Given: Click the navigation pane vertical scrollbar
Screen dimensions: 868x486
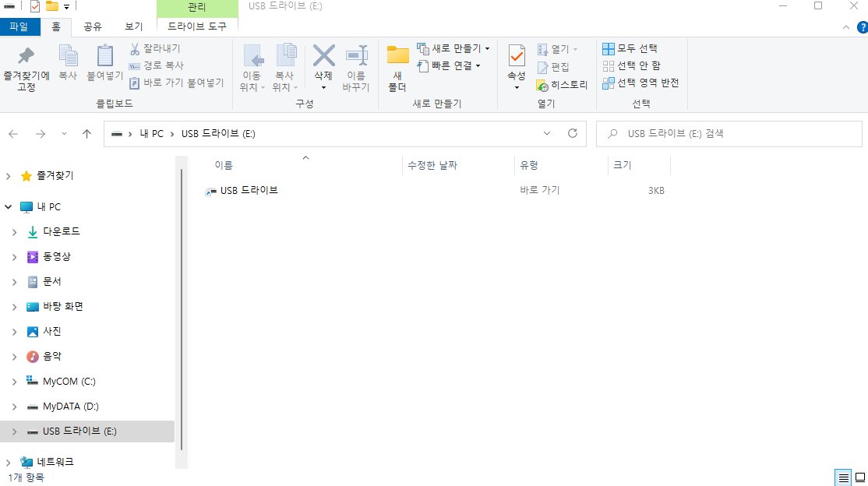Looking at the screenshot, I should coord(182,310).
